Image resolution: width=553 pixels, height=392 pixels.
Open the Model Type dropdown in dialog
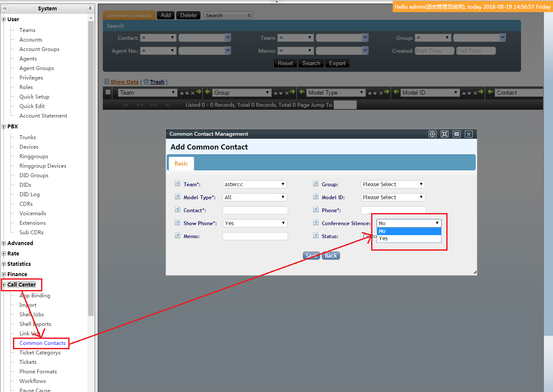254,198
